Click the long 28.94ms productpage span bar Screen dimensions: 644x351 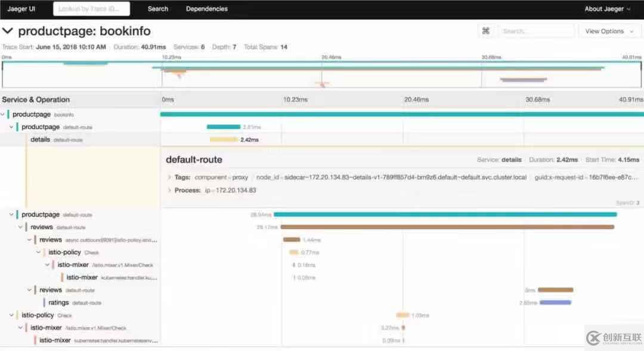445,214
